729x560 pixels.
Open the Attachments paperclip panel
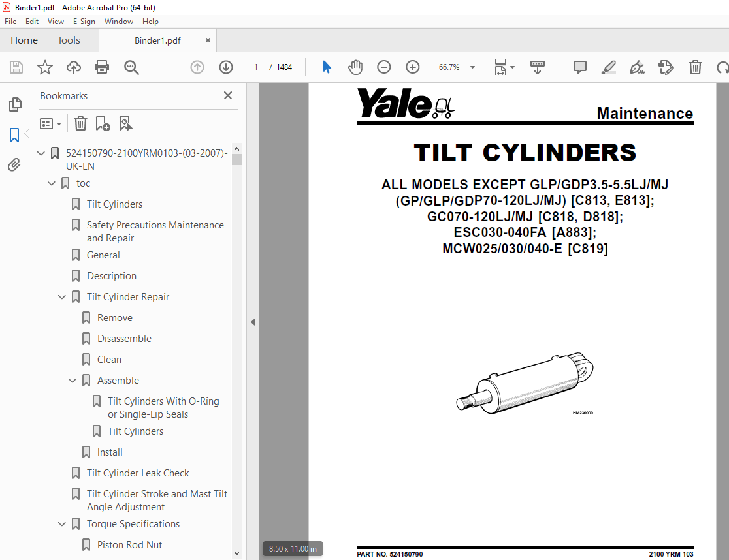coord(14,165)
